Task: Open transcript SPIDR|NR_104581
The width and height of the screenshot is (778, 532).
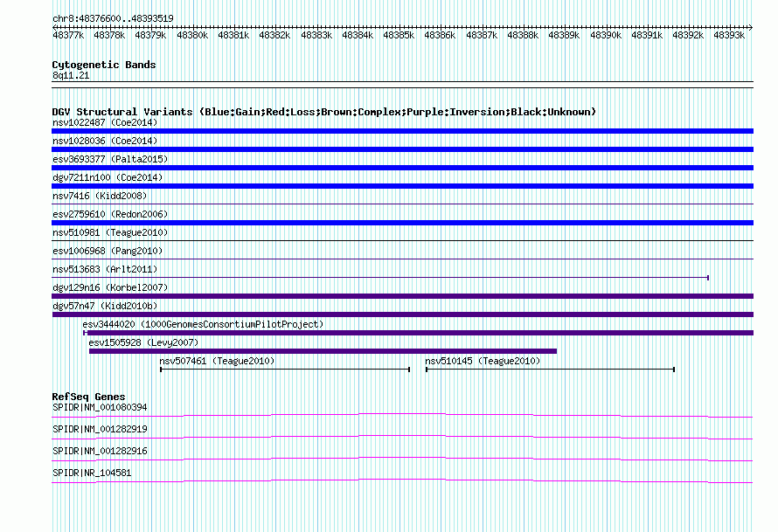Action: pyautogui.click(x=92, y=473)
